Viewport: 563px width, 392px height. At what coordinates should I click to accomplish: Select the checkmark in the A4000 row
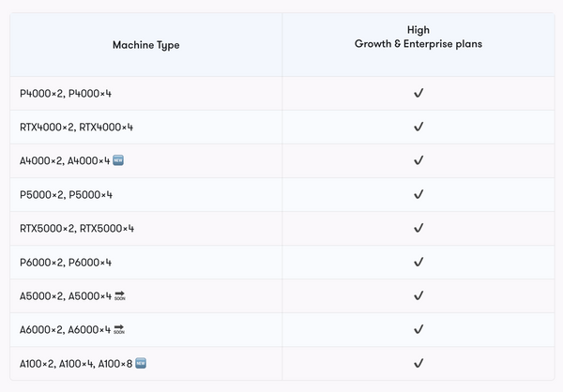[x=418, y=160]
